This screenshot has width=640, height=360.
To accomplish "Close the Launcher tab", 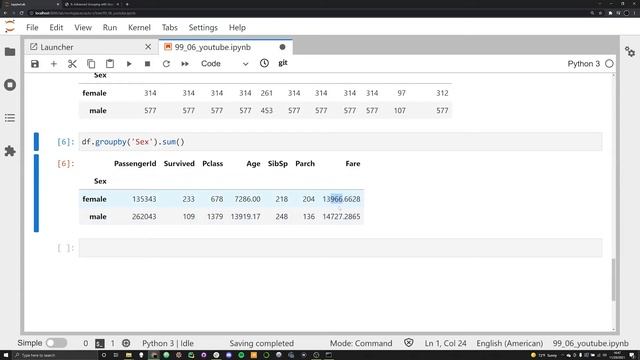I will [x=148, y=47].
